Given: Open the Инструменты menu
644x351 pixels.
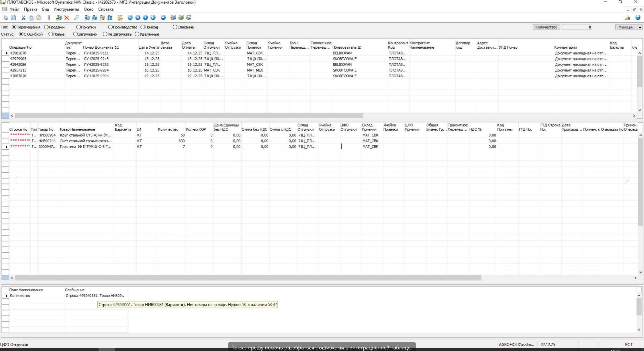Looking at the screenshot, I should coord(66,9).
